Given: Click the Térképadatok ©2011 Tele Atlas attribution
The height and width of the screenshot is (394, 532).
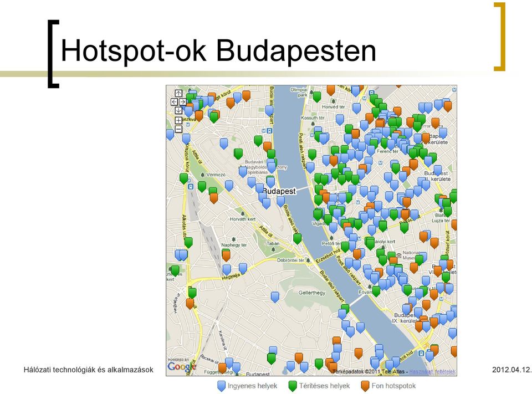Looking at the screenshot, I should (370, 372).
